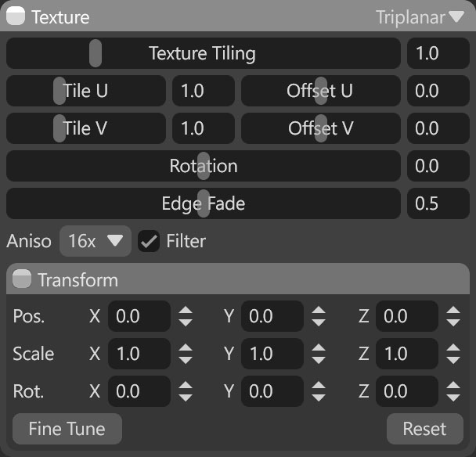
Task: Increase Pos. X with up arrow
Action: [x=186, y=311]
